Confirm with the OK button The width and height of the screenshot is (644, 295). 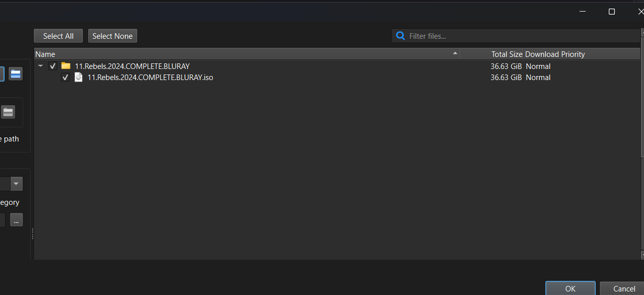tap(570, 288)
